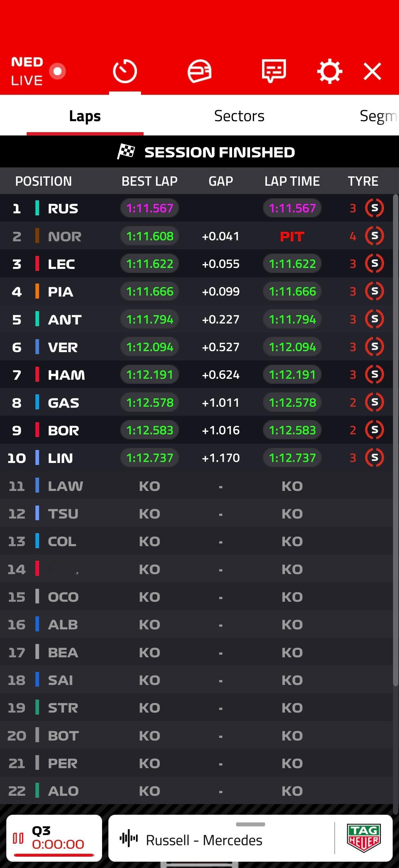Tap the TAG Heuer logo
The image size is (399, 868).
point(364,838)
